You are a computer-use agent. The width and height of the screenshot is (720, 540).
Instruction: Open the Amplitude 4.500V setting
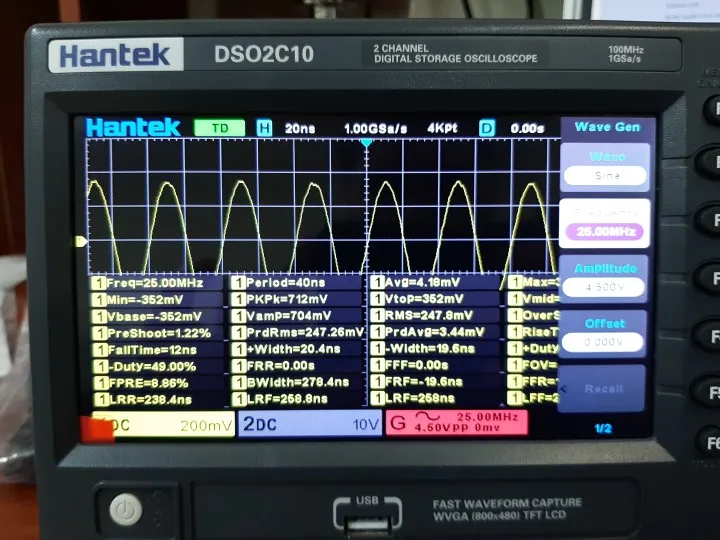[x=603, y=280]
